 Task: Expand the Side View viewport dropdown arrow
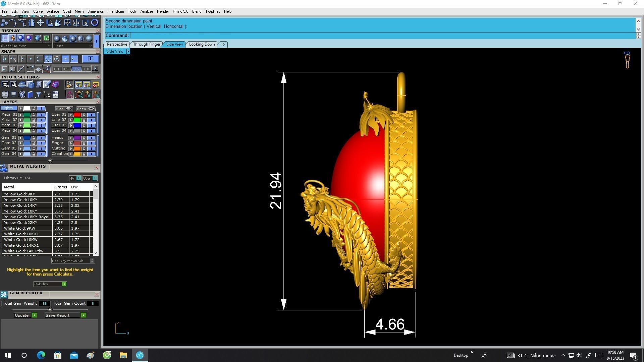point(128,51)
